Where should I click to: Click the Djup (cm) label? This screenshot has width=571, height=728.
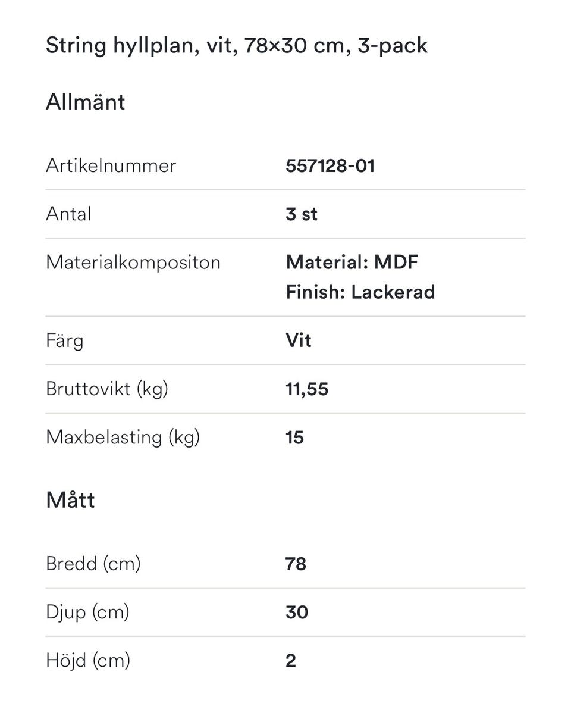pyautogui.click(x=87, y=612)
